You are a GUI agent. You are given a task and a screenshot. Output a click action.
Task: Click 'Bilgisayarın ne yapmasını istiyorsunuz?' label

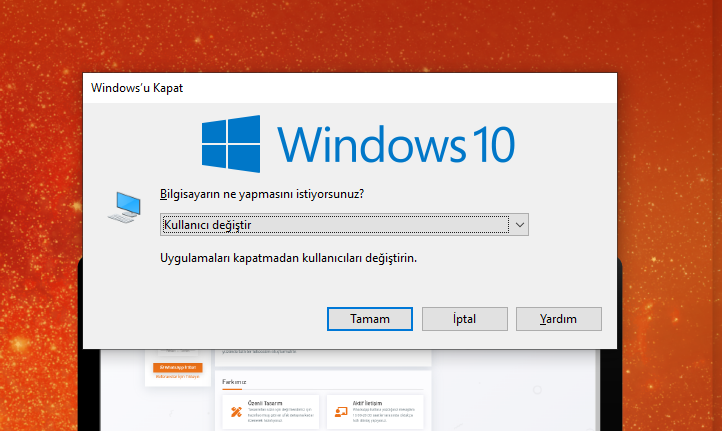tap(262, 194)
